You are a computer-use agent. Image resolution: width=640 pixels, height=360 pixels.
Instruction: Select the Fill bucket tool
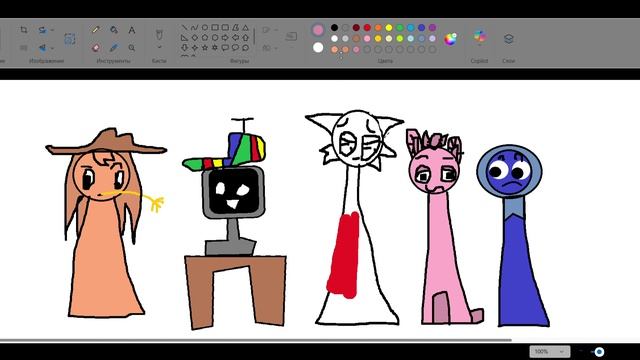tap(114, 30)
